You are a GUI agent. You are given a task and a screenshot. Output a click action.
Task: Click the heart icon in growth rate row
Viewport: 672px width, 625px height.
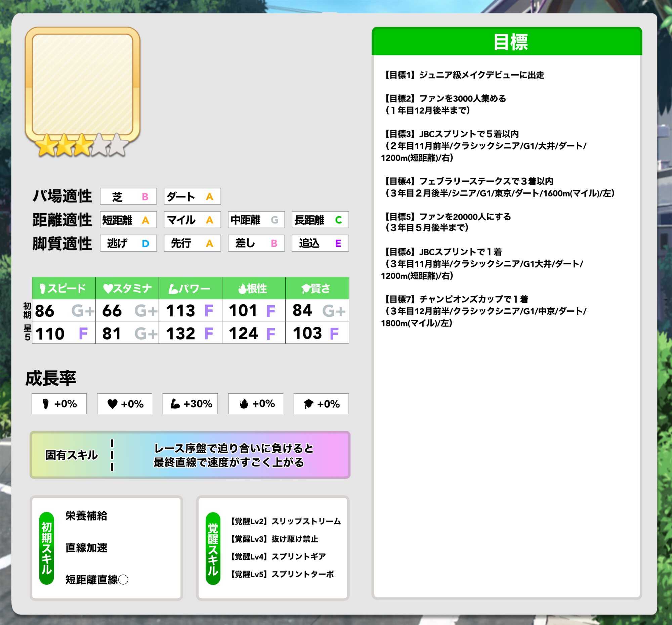112,404
